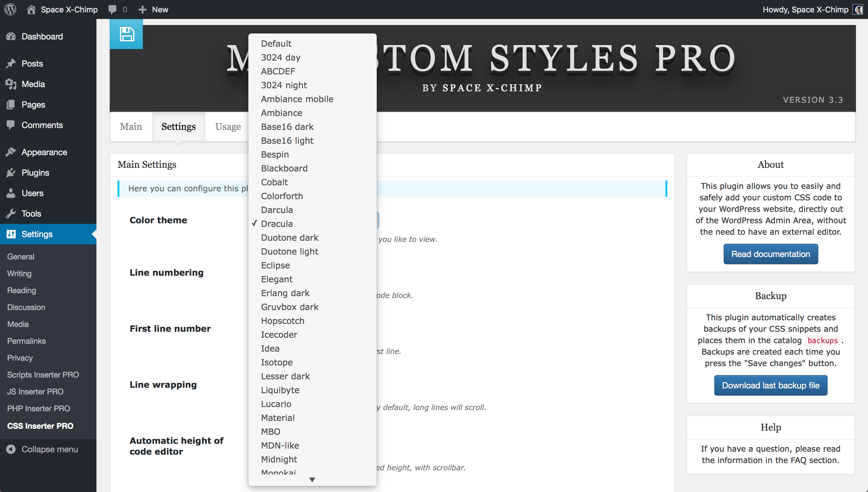The height and width of the screenshot is (492, 868).
Task: Click the Media camera-note icon
Action: pyautogui.click(x=11, y=84)
